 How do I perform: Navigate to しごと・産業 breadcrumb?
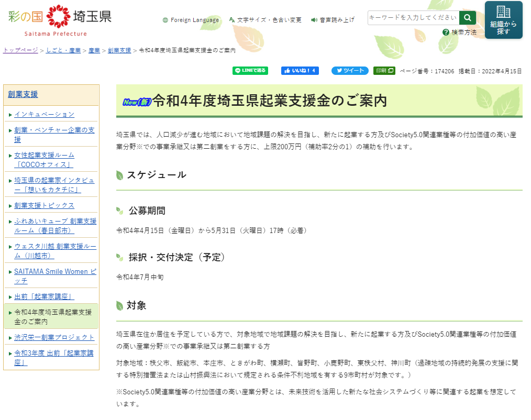pyautogui.click(x=63, y=50)
